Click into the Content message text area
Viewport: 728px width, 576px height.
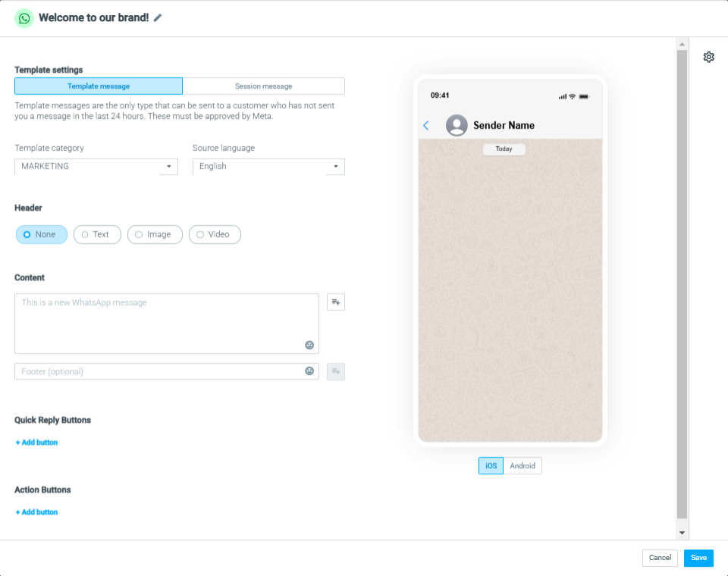(x=167, y=324)
